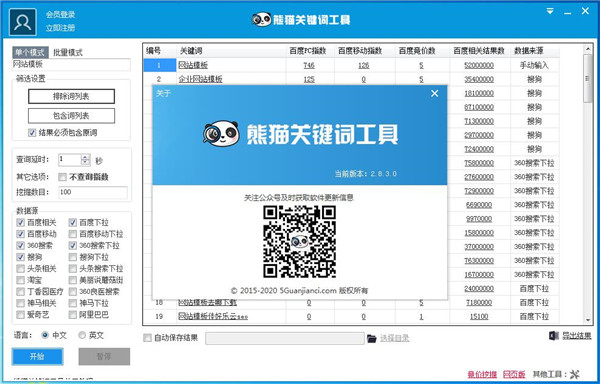Click the panda logo in title bar
This screenshot has height=384, width=600.
tap(261, 19)
